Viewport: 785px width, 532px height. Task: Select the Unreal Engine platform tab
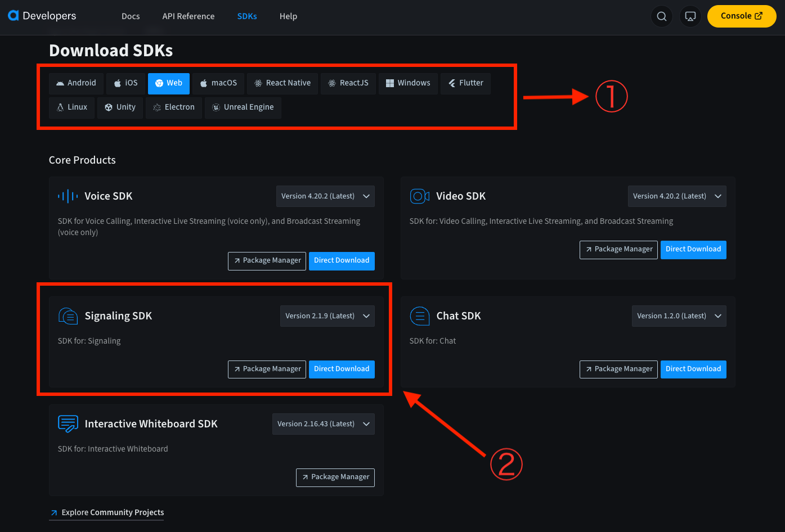click(243, 107)
